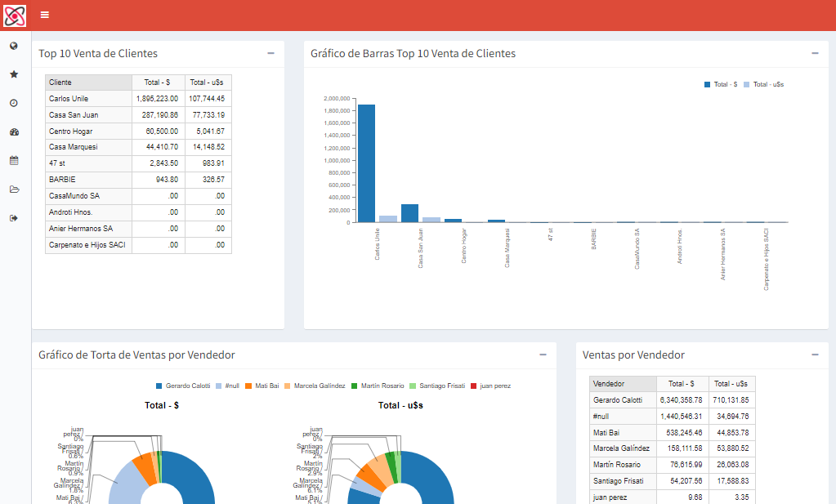This screenshot has height=504, width=836.
Task: Open the folder icon in the sidebar
Action: point(15,190)
